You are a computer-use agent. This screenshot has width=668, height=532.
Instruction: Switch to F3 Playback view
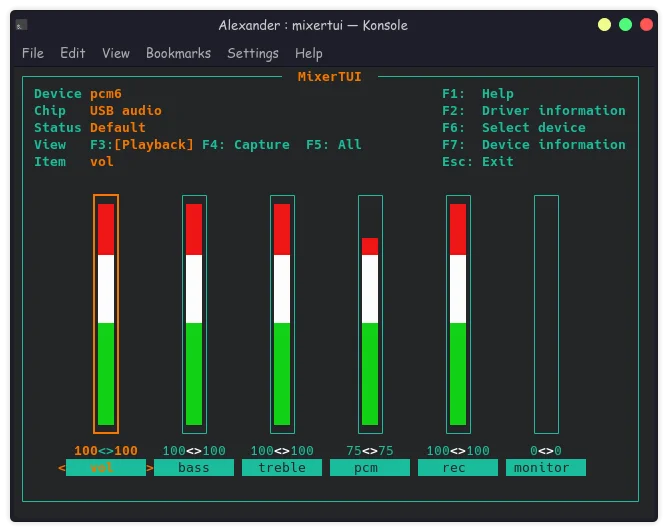[x=141, y=144]
